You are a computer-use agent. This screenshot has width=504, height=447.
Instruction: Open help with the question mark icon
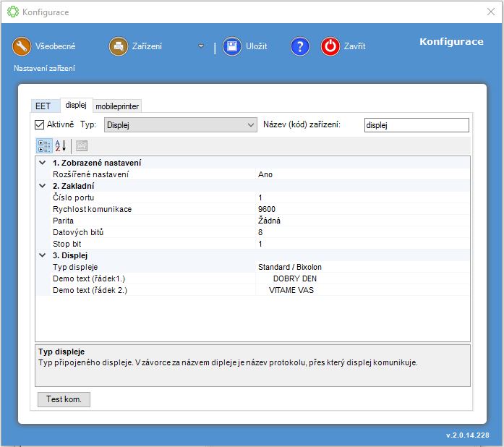pyautogui.click(x=300, y=46)
